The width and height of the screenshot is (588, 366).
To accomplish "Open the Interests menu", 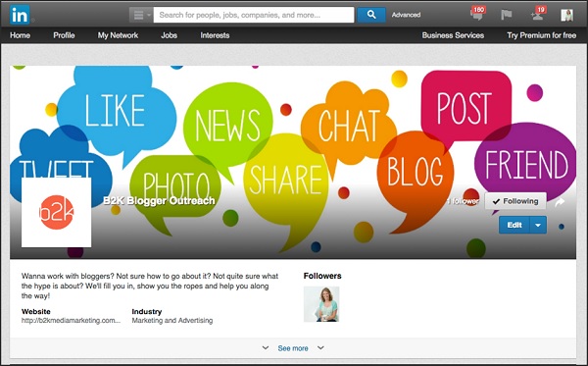I will pos(215,35).
